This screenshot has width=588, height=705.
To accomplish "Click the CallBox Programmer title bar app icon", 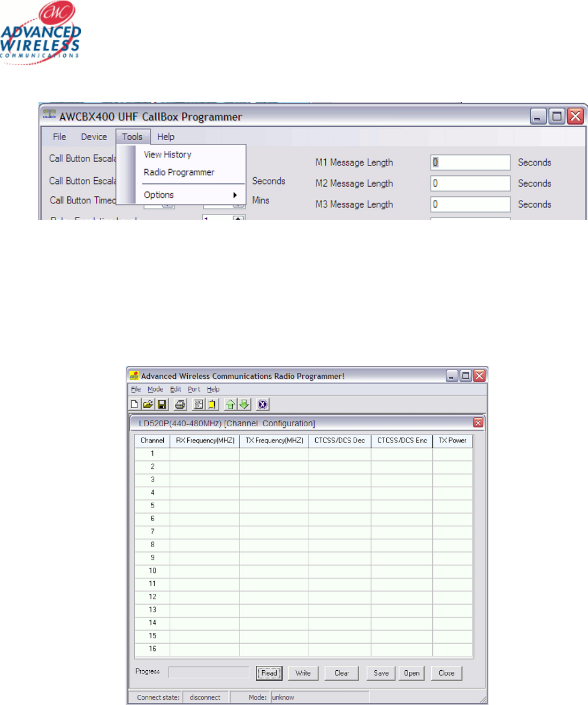I will (x=50, y=114).
